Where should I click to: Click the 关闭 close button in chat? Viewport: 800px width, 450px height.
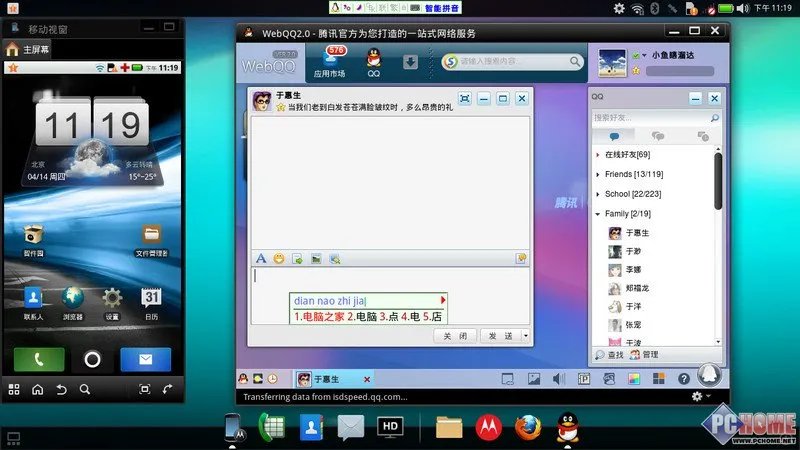455,336
